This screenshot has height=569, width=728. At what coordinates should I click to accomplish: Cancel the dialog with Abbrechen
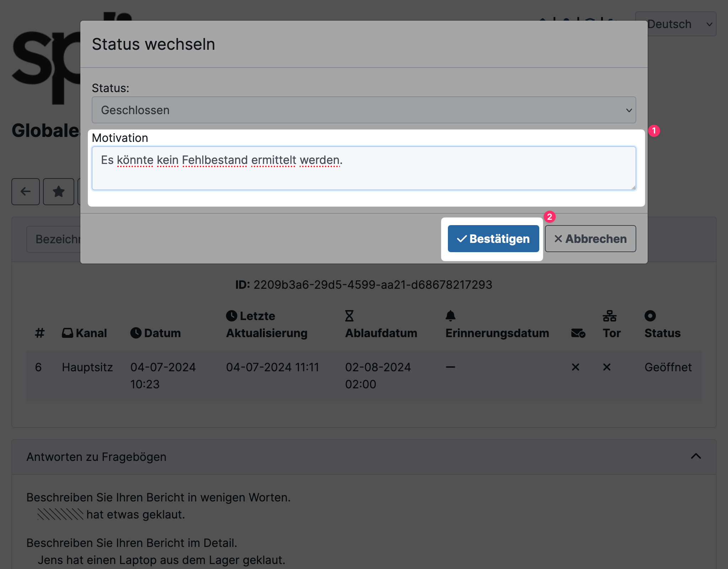[x=590, y=239]
